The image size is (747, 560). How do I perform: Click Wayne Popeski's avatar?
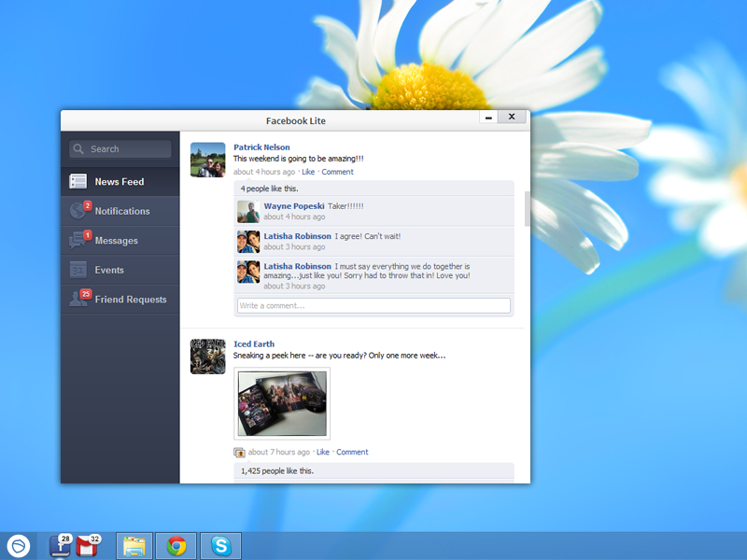click(x=248, y=212)
